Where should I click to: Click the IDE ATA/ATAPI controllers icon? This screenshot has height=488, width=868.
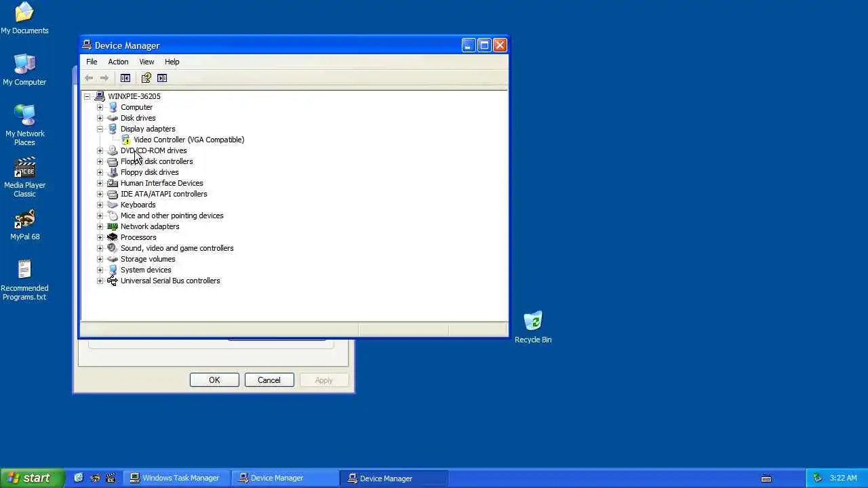point(113,194)
